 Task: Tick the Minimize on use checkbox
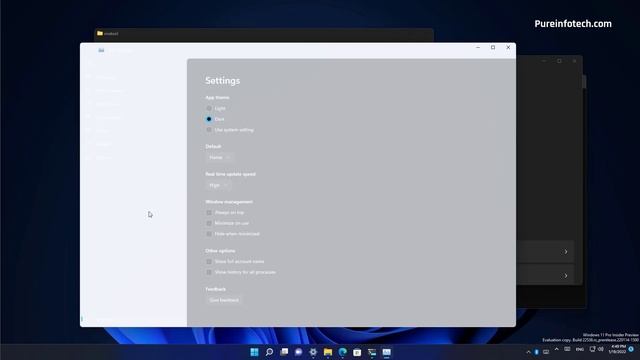click(x=209, y=223)
